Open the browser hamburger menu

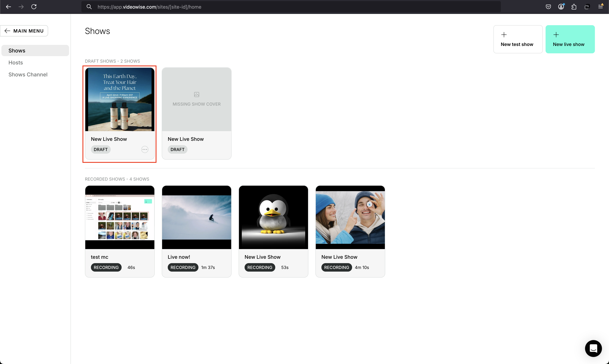click(x=600, y=6)
